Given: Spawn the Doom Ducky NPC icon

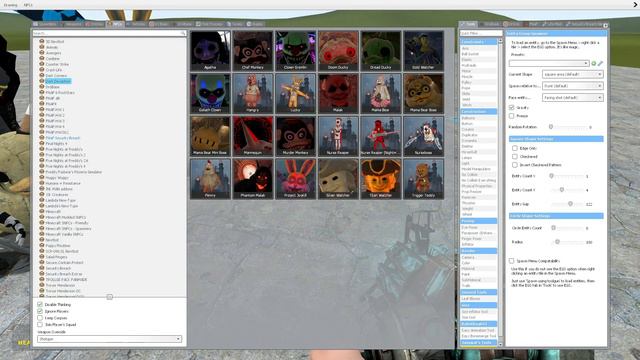Looking at the screenshot, I should (338, 51).
